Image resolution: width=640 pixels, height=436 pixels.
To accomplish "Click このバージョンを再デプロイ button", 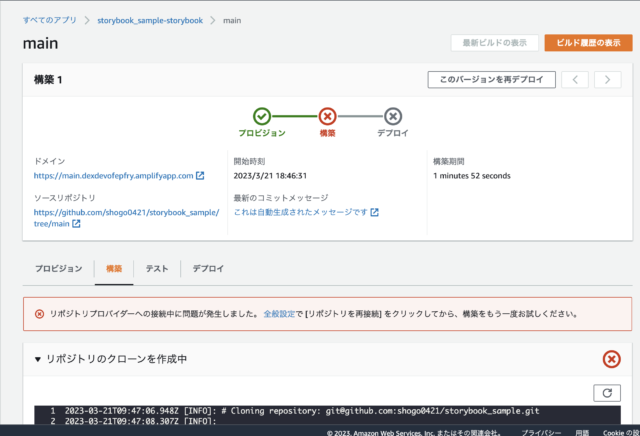I will 491,80.
